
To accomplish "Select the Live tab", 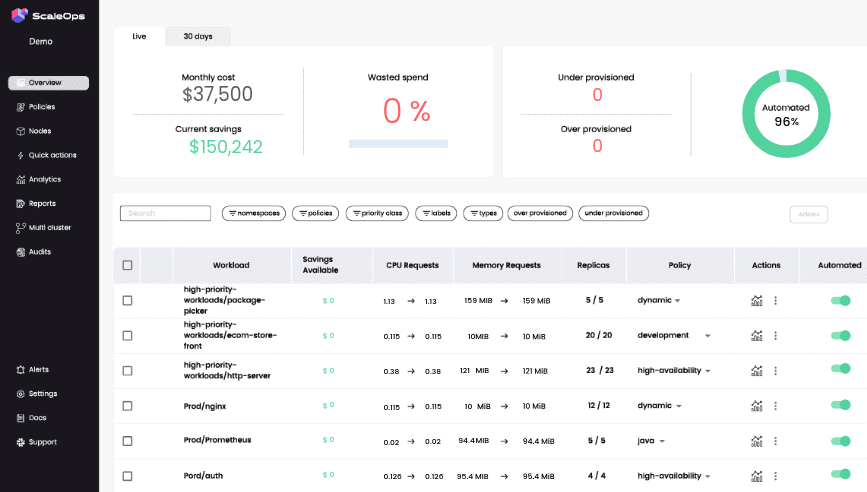I will (x=139, y=36).
